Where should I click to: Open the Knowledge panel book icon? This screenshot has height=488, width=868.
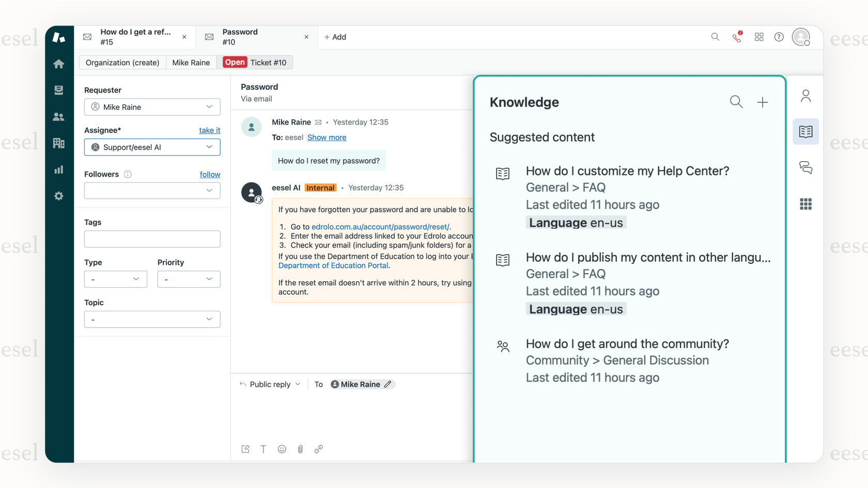[x=805, y=131]
